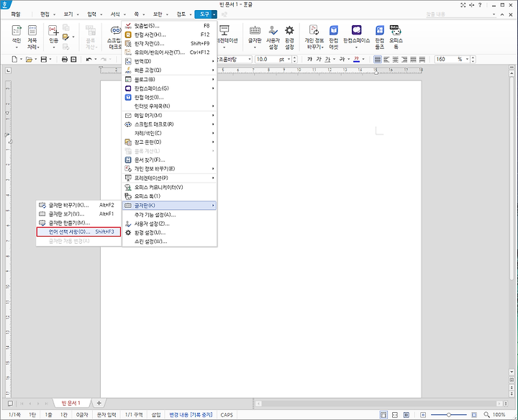This screenshot has width=518, height=420.
Task: Select 맞춤법(S) spell check menu item
Action: (170, 26)
